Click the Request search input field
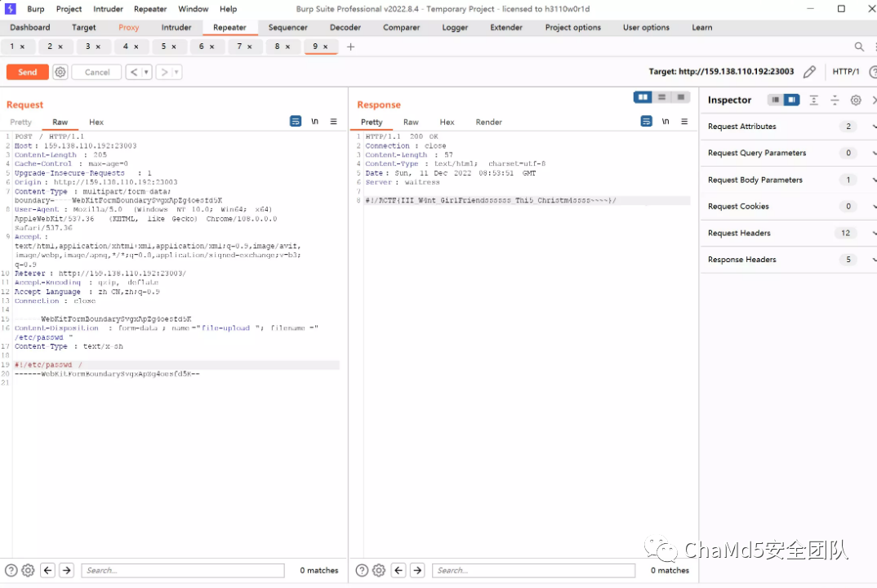The width and height of the screenshot is (877, 588). click(183, 571)
